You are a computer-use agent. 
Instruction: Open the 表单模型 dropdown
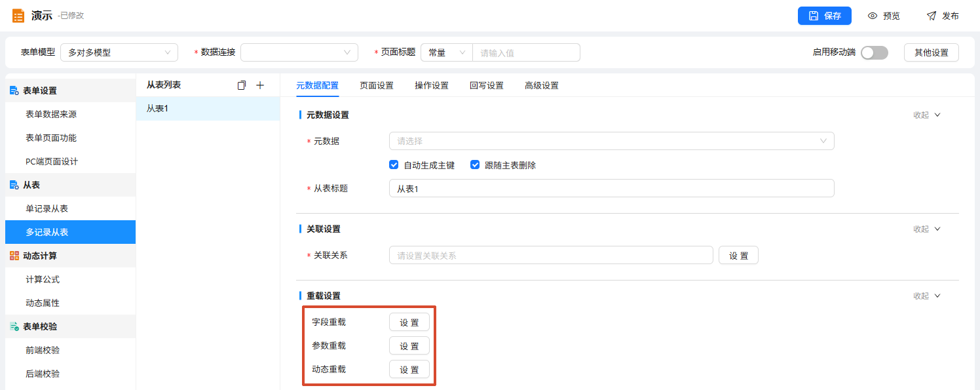click(x=119, y=52)
